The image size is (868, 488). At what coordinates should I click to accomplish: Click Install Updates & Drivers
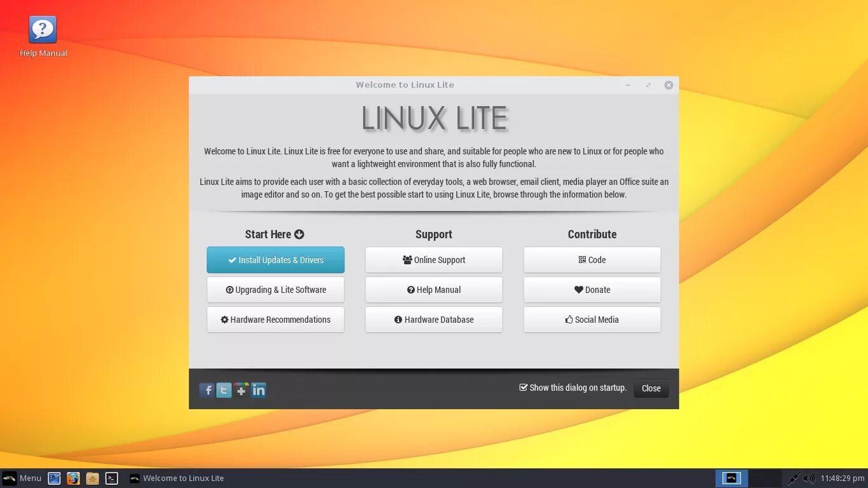276,260
